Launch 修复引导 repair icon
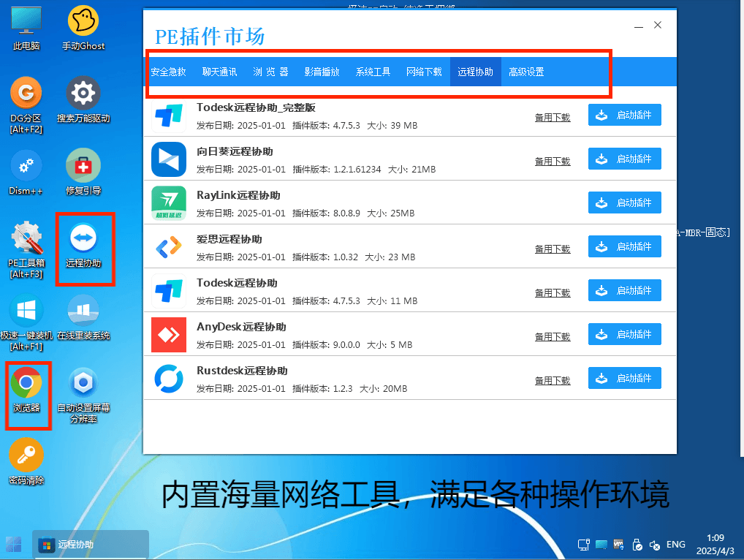Image resolution: width=744 pixels, height=560 pixels. coord(83,172)
